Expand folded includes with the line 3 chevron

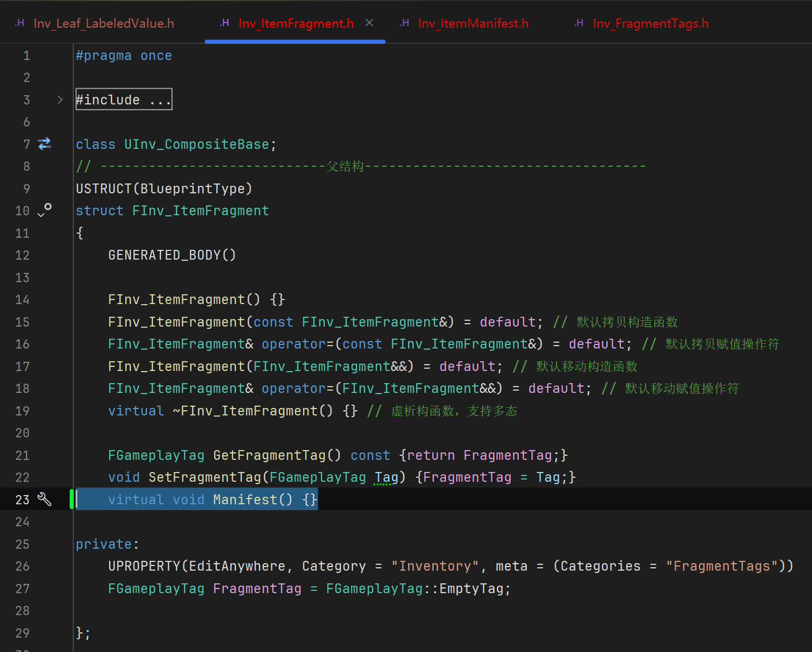[60, 100]
